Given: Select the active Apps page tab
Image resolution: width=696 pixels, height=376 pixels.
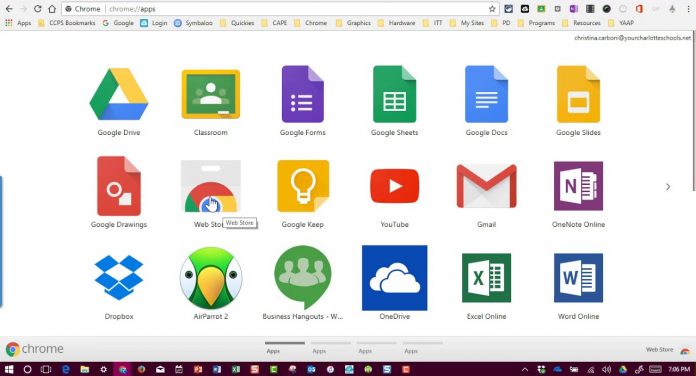Looking at the screenshot, I should click(x=285, y=347).
